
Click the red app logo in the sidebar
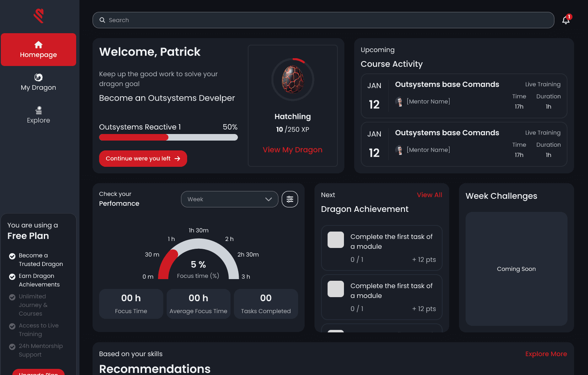pyautogui.click(x=38, y=16)
